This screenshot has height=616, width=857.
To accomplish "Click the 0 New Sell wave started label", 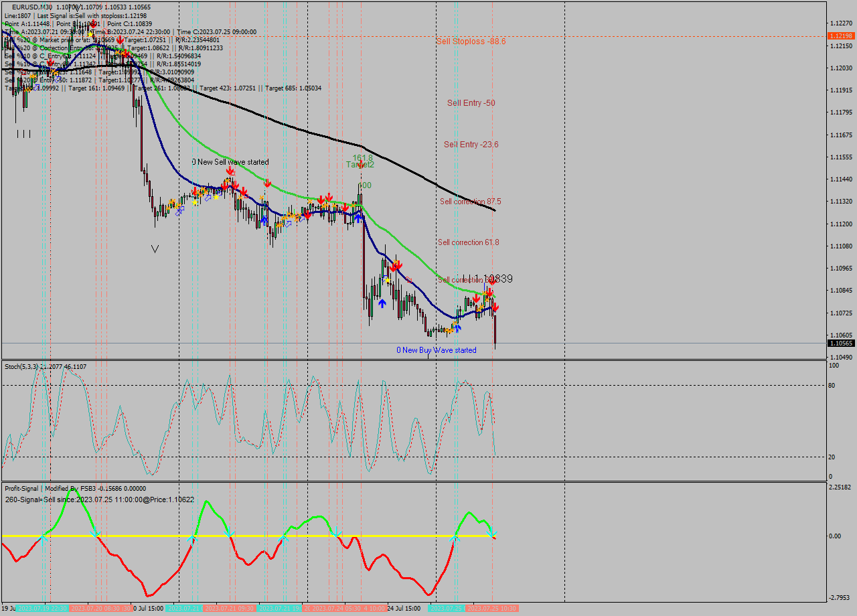I will coord(231,161).
